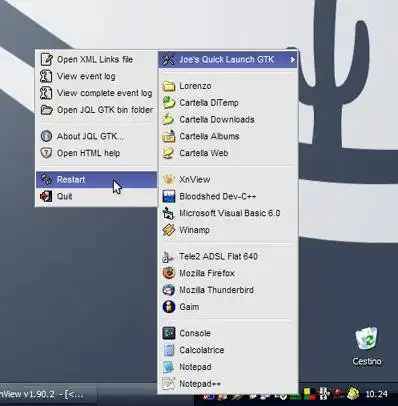The width and height of the screenshot is (398, 406).
Task: Click the Bloodshed Dev-C++ icon
Action: click(169, 196)
